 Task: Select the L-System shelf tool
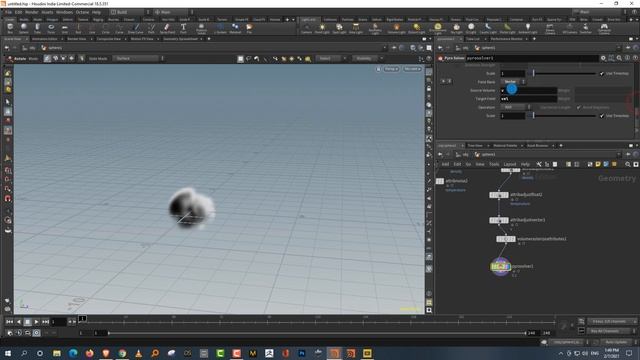220,28
